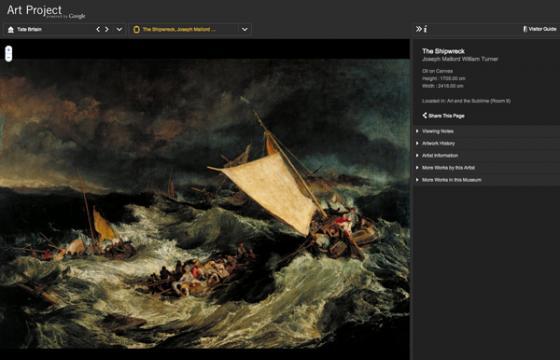This screenshot has height=360, width=560.
Task: Click the Tate Britain museum name
Action: [29, 29]
